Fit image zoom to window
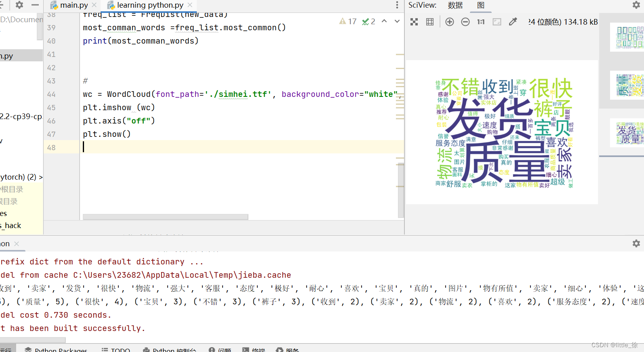 point(497,22)
